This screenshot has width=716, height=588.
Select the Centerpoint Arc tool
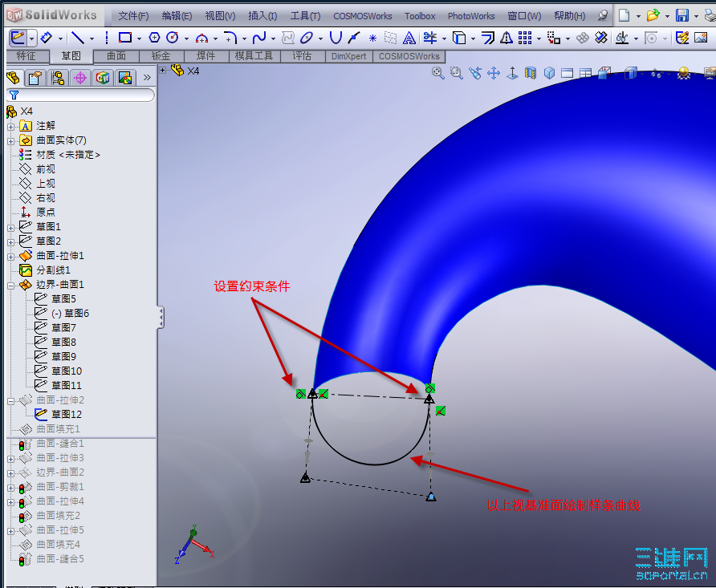(201, 38)
